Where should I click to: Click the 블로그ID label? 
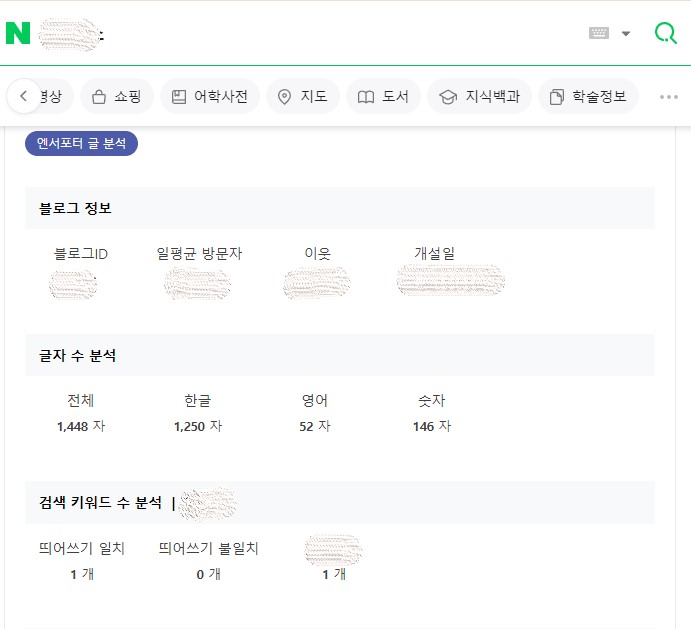coord(81,253)
